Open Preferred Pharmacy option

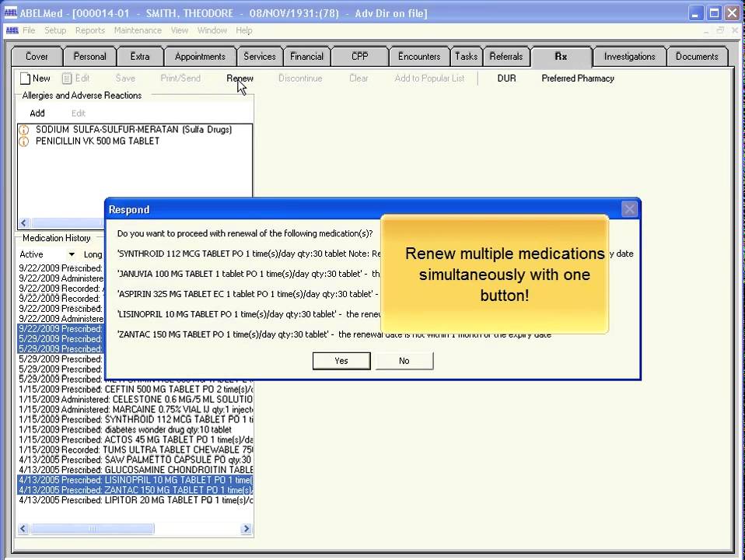[x=578, y=79]
